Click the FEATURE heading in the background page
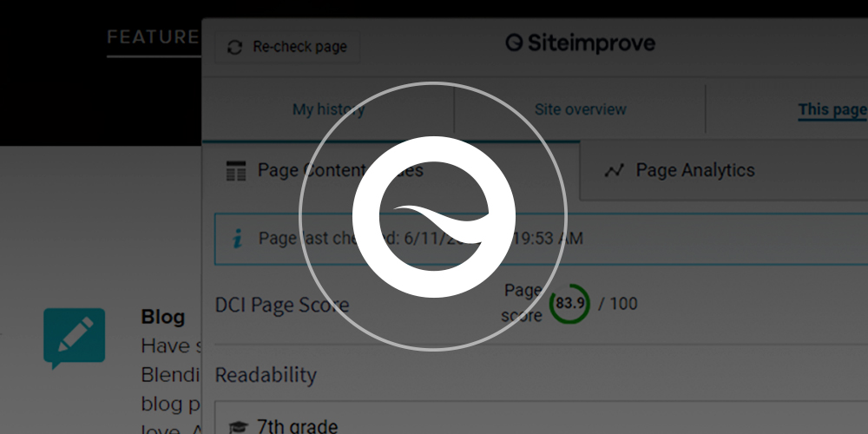Viewport: 868px width, 434px height. click(153, 37)
